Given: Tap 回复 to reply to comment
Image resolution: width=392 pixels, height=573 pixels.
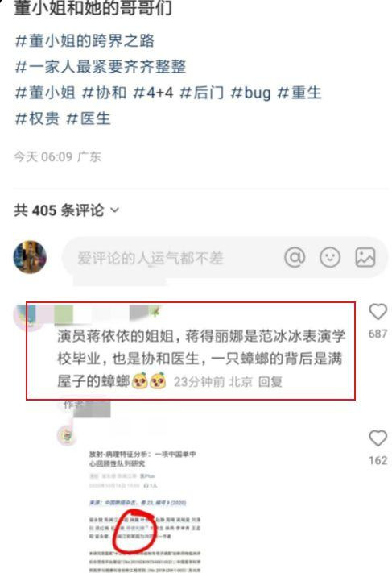Looking at the screenshot, I should click(270, 381).
